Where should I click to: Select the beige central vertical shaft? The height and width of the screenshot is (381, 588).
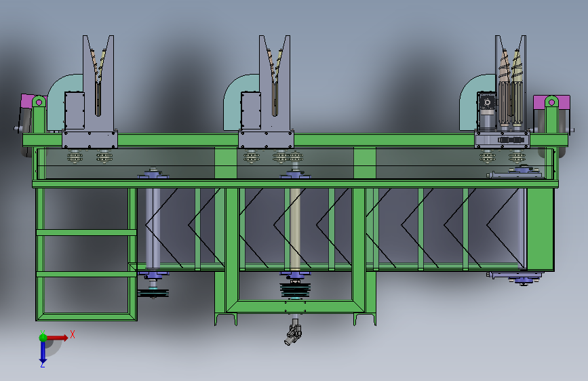click(295, 228)
